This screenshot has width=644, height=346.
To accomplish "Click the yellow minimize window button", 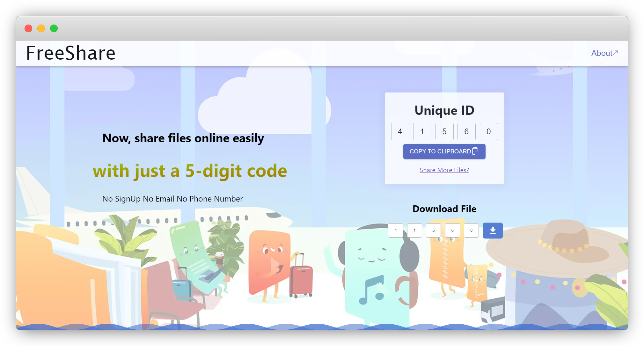I will click(41, 28).
